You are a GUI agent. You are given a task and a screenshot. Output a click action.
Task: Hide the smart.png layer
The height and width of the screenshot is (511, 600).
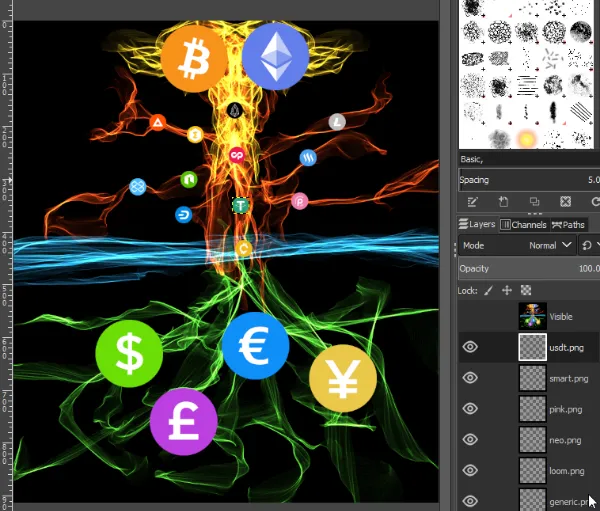click(470, 378)
